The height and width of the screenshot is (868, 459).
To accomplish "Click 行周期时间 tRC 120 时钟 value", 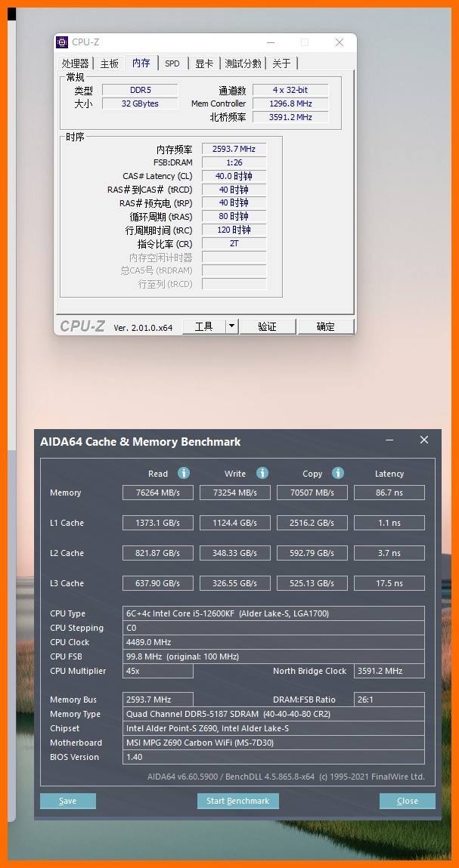I will point(234,230).
